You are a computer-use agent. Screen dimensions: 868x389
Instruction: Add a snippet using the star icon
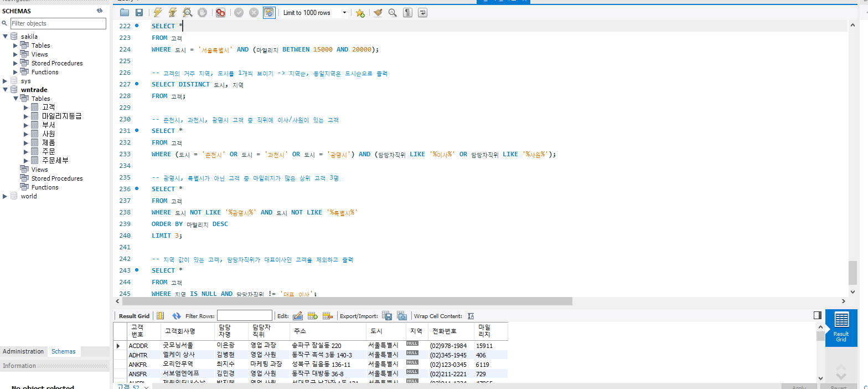[x=360, y=12]
